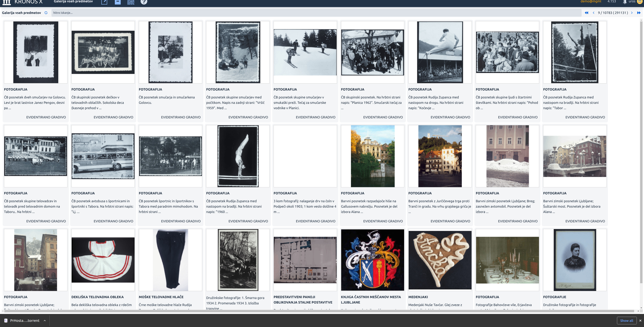Viewport: 644px width, 327px height.
Task: Click the blue archive box icon
Action: (x=117, y=2)
